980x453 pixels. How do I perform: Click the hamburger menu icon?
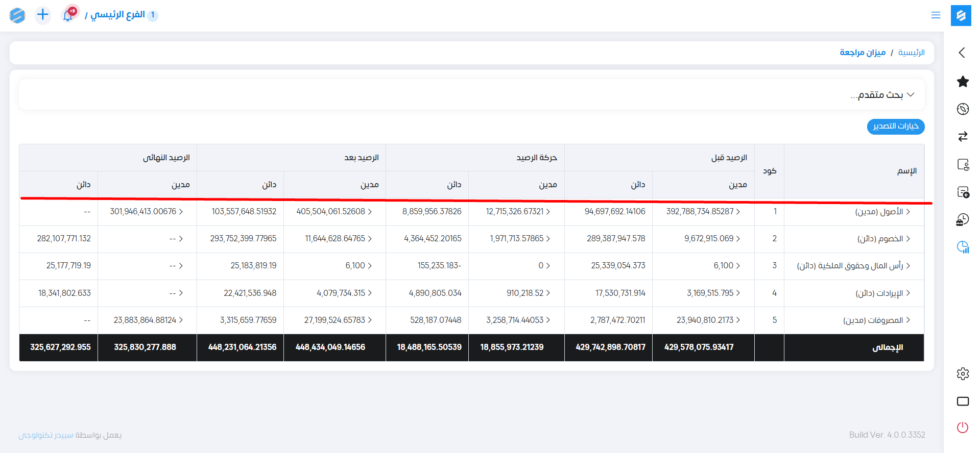[936, 15]
